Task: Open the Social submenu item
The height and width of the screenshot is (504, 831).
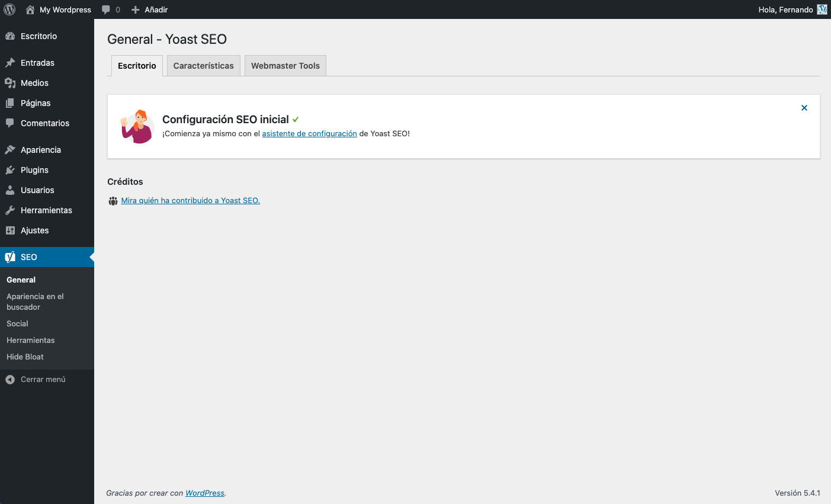Action: click(x=17, y=324)
